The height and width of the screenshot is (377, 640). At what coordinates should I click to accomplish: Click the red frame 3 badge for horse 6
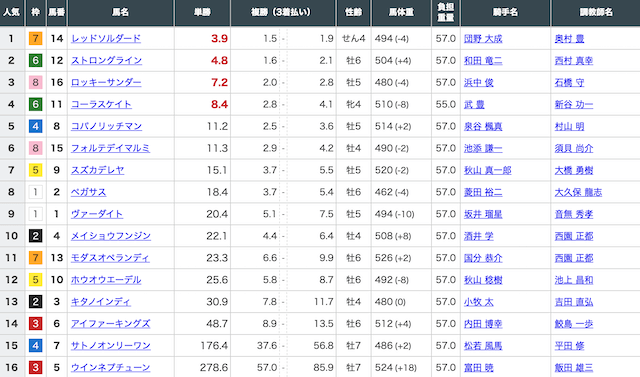(36, 324)
